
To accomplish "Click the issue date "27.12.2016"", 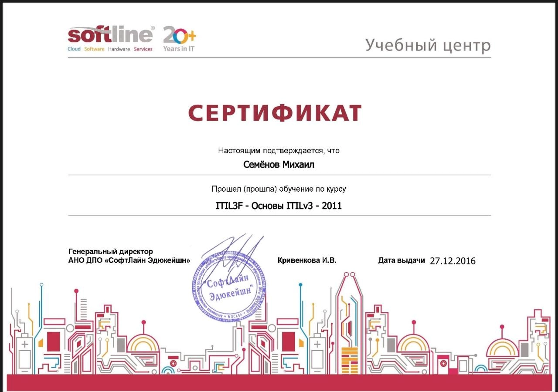I will (x=453, y=261).
